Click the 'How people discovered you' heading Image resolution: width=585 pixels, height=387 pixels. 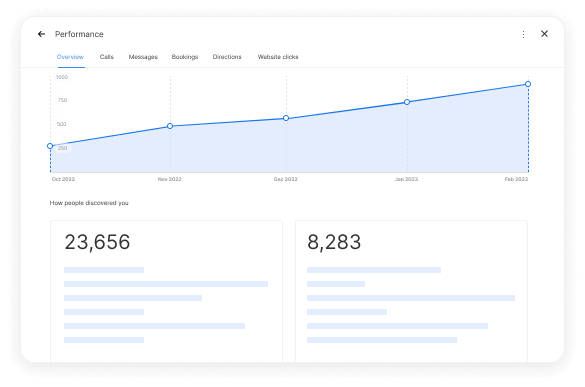click(89, 203)
